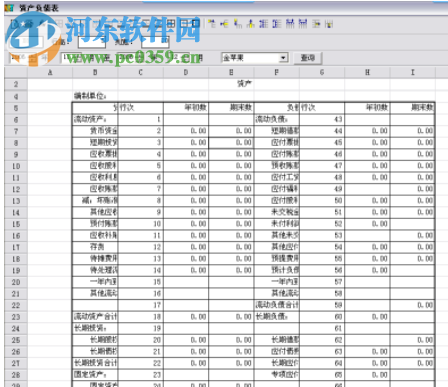Screen dimensions: 448x387
Task: Click the 年初数 header in column D
Action: (186, 108)
